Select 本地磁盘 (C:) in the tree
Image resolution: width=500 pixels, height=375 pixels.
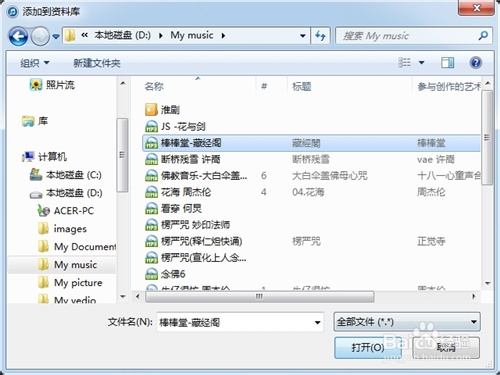(x=65, y=175)
